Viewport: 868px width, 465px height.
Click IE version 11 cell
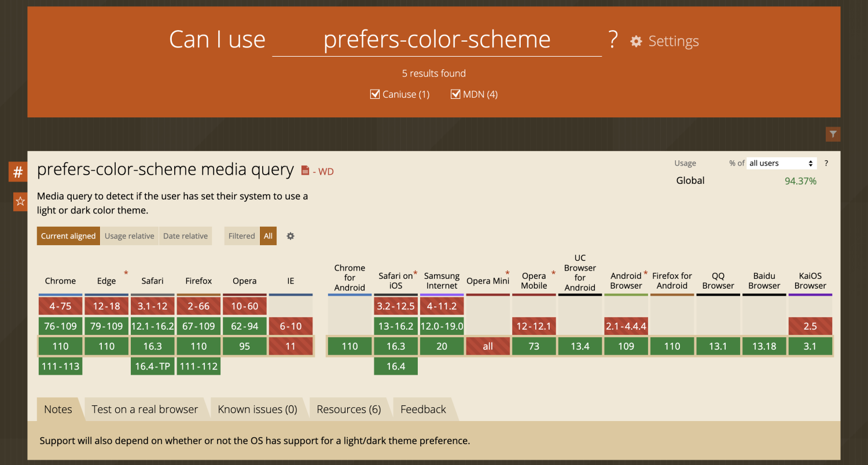point(290,346)
